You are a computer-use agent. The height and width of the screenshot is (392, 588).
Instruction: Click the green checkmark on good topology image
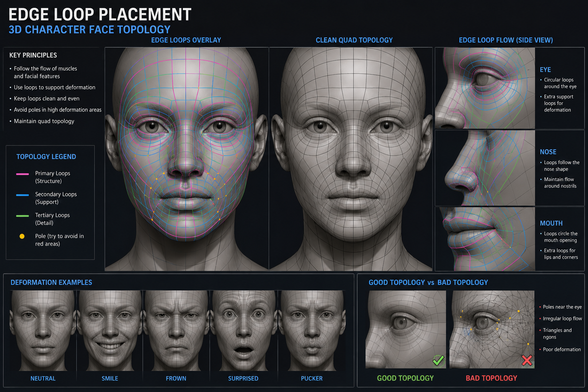coord(438,360)
